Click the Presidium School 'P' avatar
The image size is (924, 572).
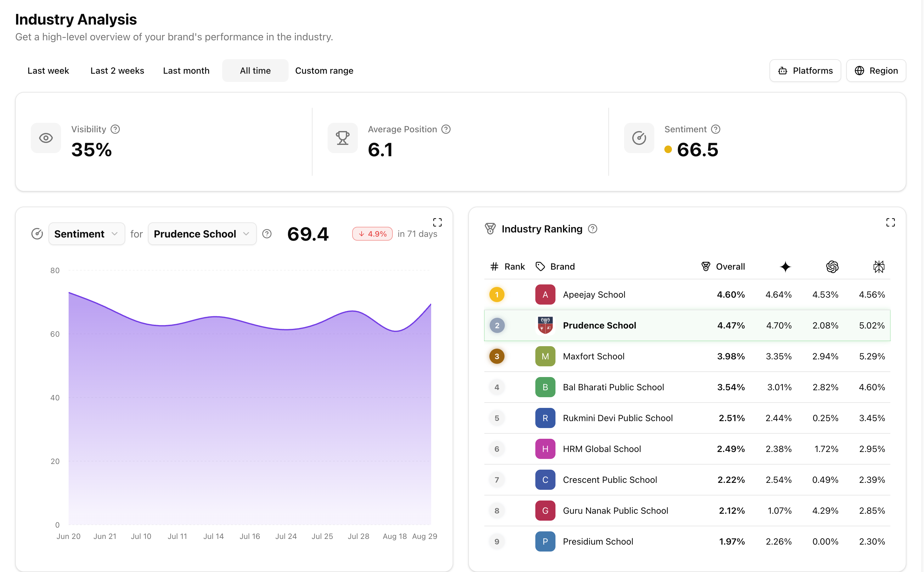click(x=545, y=542)
